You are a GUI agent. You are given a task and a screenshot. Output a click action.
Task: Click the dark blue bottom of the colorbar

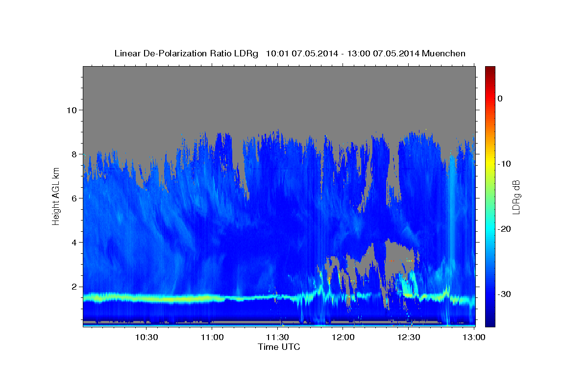490,321
